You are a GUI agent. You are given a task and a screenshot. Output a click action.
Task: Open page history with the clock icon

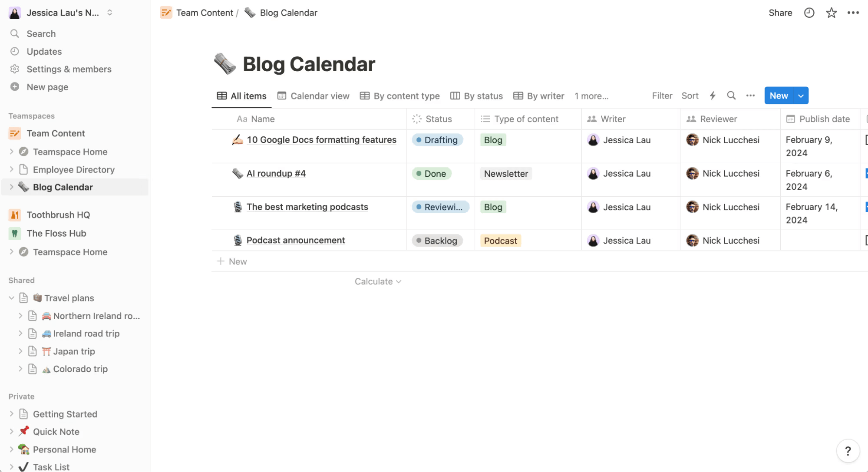click(x=809, y=13)
